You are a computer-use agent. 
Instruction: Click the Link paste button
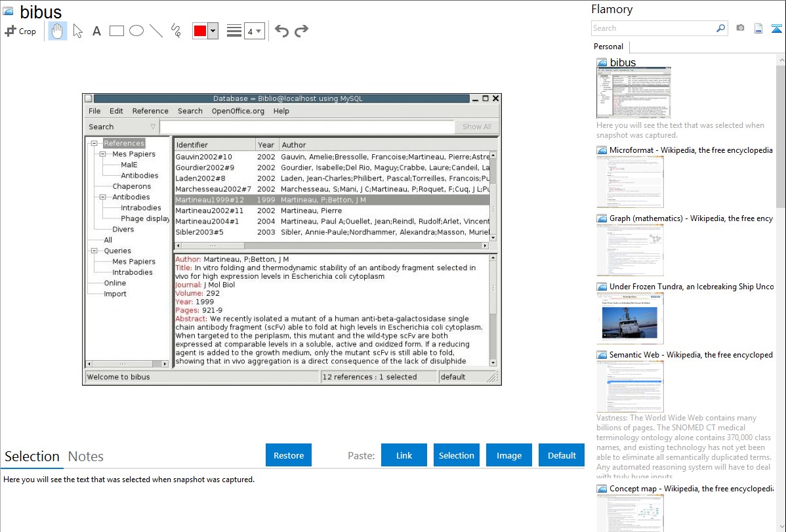(x=404, y=455)
